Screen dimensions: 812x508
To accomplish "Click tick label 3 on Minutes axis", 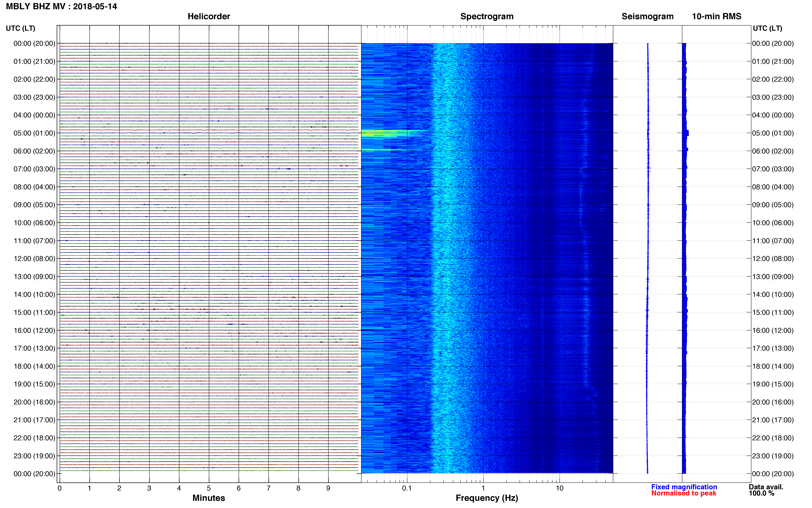I will click(149, 488).
